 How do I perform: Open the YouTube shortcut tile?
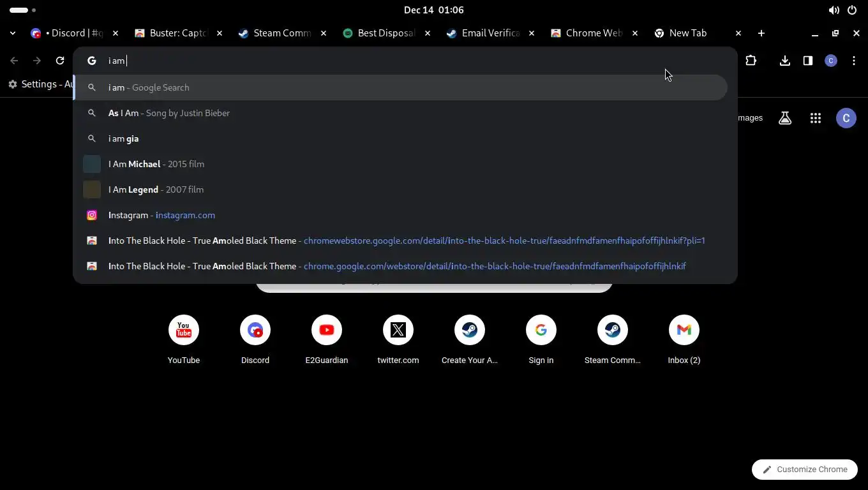click(x=184, y=340)
